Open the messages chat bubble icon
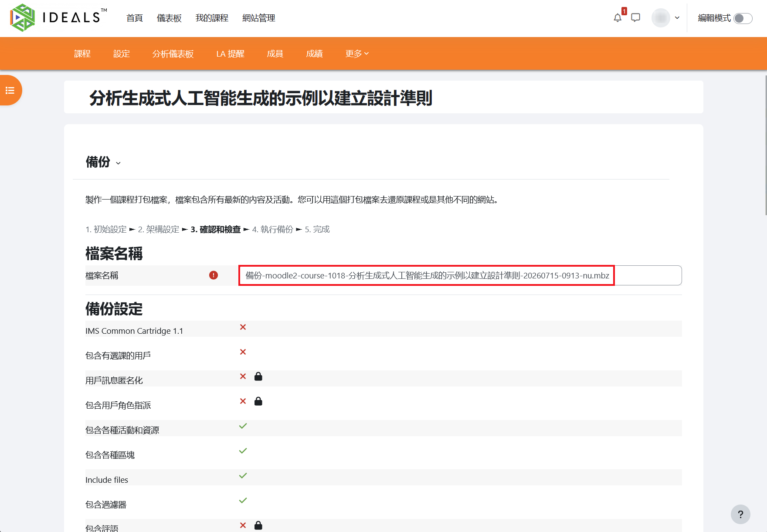767x532 pixels. pos(636,18)
